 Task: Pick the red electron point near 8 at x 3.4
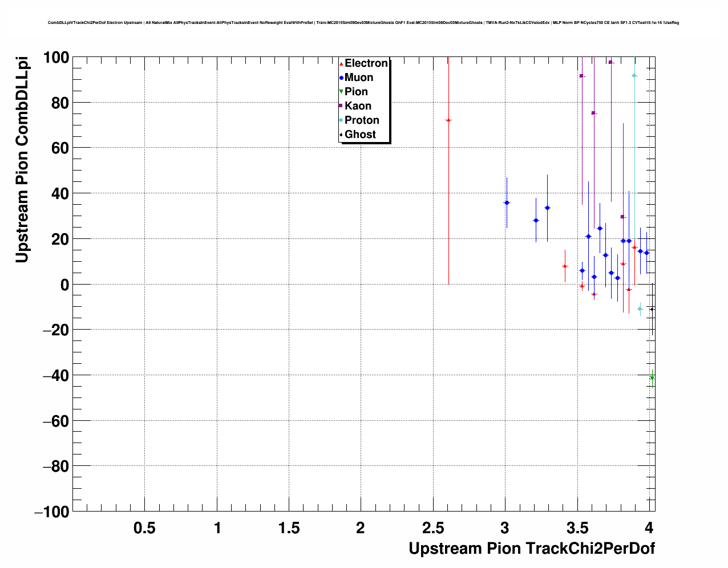(x=565, y=266)
